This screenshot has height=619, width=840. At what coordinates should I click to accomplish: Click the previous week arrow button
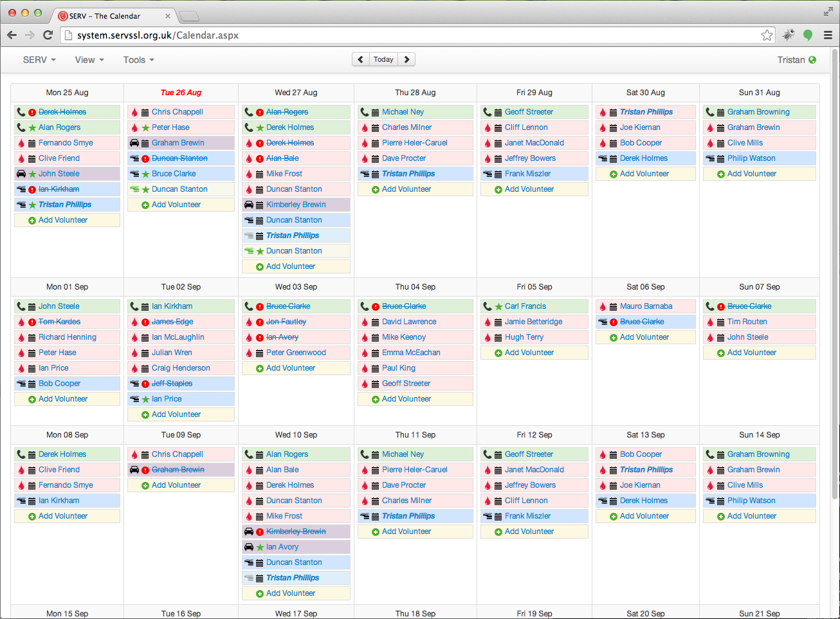point(360,59)
